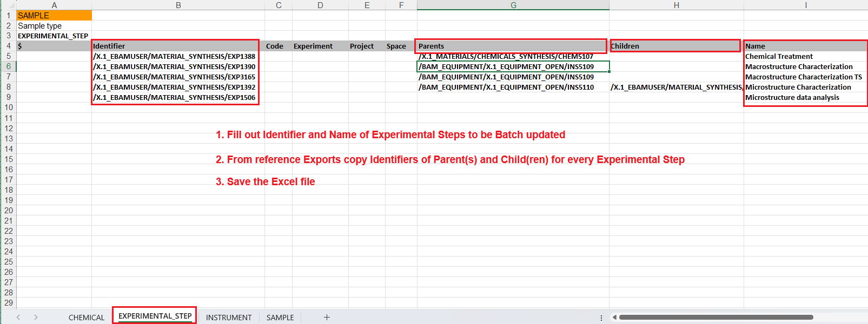Image resolution: width=868 pixels, height=324 pixels.
Task: Go to next sheet arrow
Action: tap(36, 318)
